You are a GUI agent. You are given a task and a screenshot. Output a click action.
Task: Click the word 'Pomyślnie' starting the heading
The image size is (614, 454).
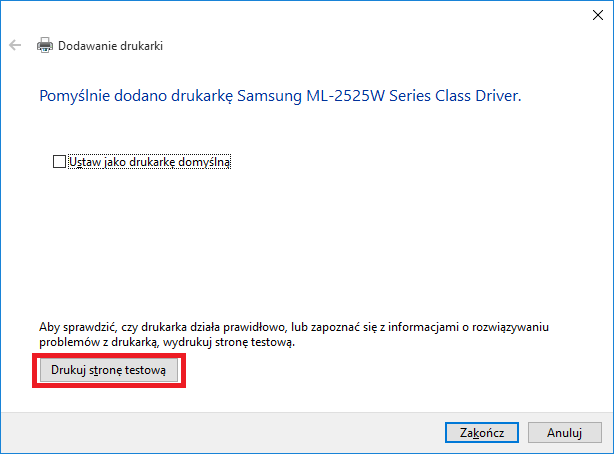click(74, 96)
